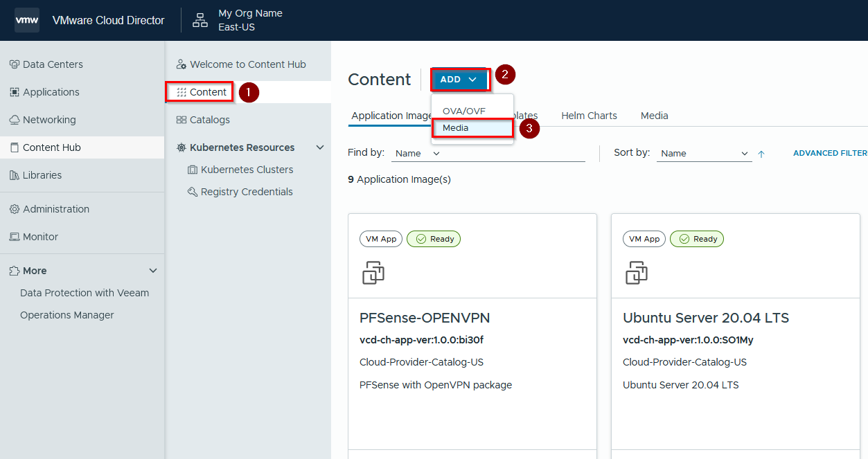Screen dimensions: 868x459
Task: Click the Kubernetes Resources helm icon
Action: pyautogui.click(x=181, y=147)
